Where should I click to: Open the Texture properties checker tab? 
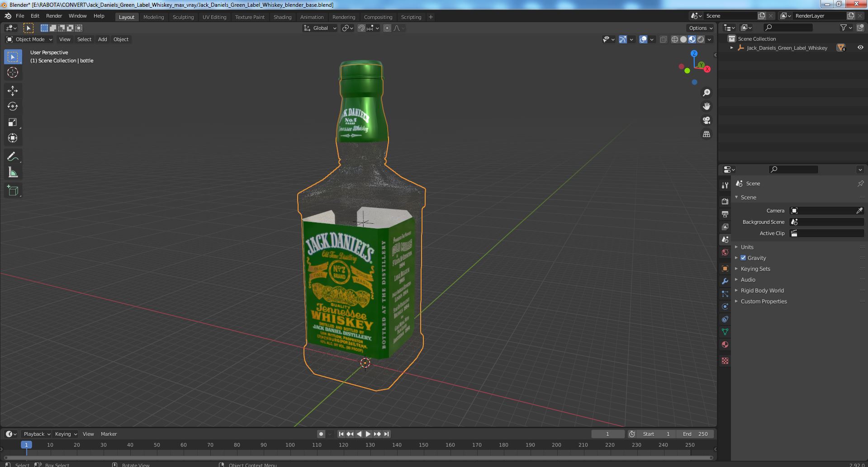[725, 361]
